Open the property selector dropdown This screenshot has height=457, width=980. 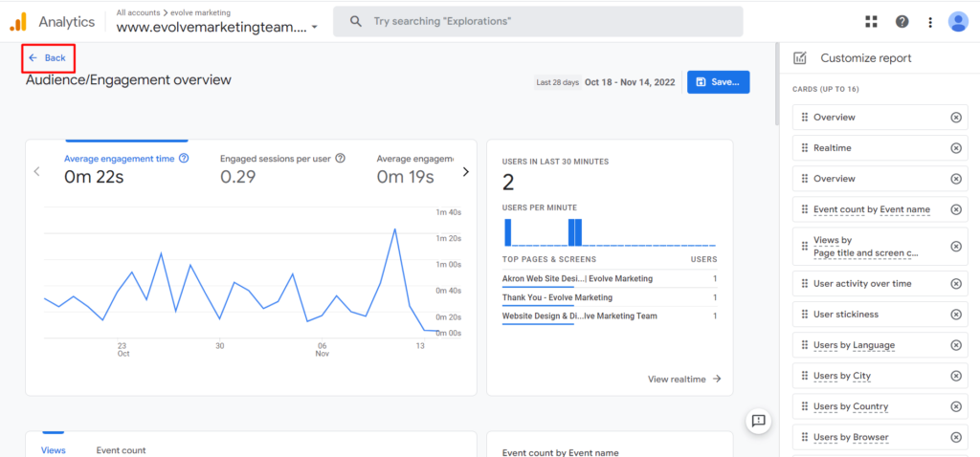217,28
